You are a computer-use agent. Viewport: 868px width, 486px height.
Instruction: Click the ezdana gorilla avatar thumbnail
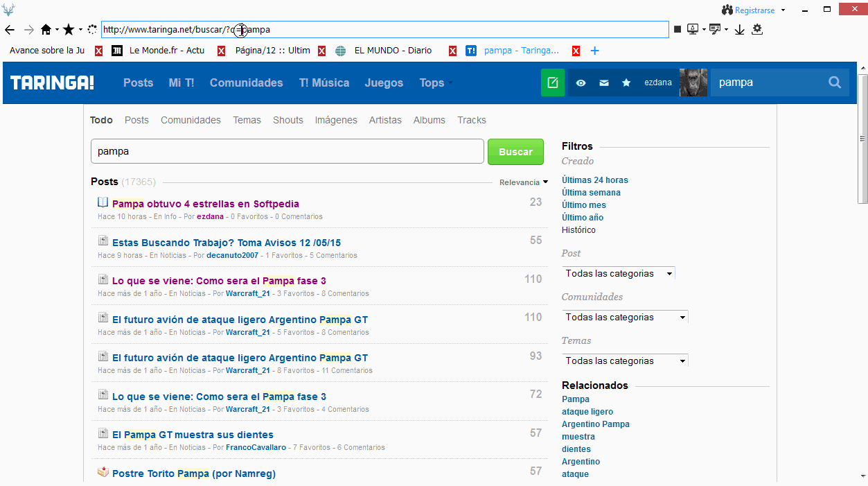[x=693, y=83]
